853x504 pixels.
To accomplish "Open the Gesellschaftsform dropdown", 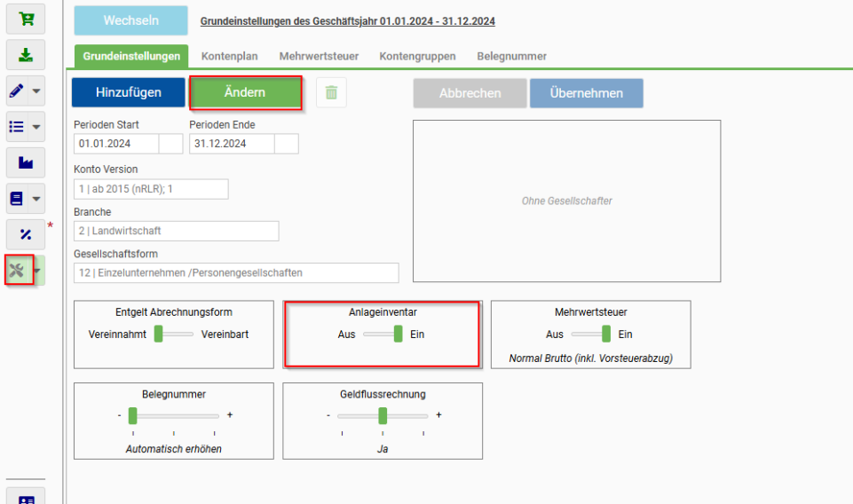I will pyautogui.click(x=236, y=272).
